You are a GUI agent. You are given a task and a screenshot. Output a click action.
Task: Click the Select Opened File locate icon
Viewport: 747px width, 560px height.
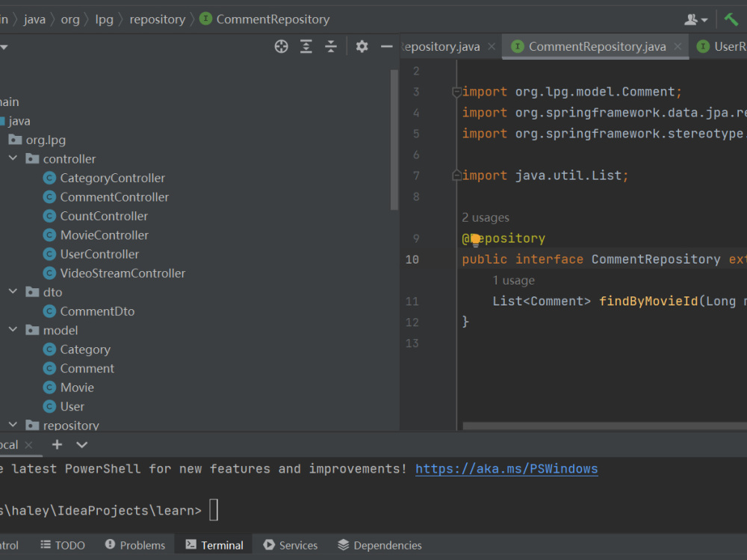281,46
